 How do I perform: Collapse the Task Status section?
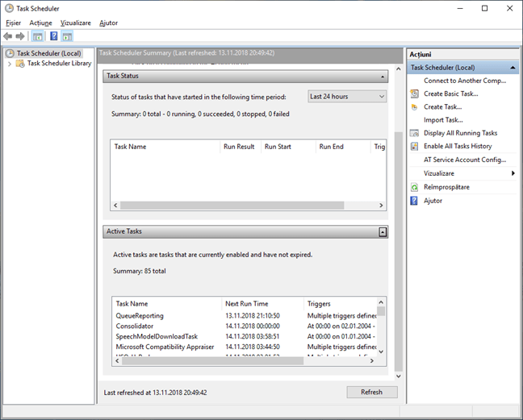(x=383, y=77)
